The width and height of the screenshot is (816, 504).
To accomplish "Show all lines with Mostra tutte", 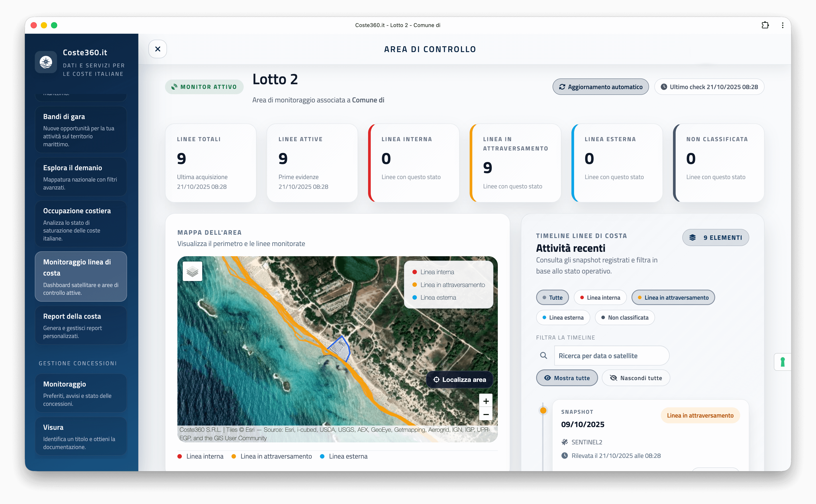I will point(567,378).
